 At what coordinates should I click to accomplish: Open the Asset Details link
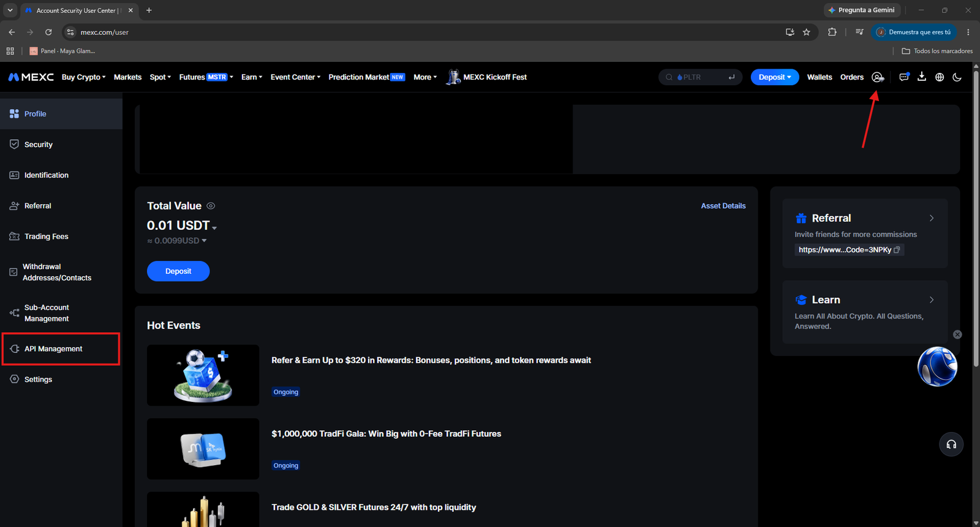(x=723, y=206)
